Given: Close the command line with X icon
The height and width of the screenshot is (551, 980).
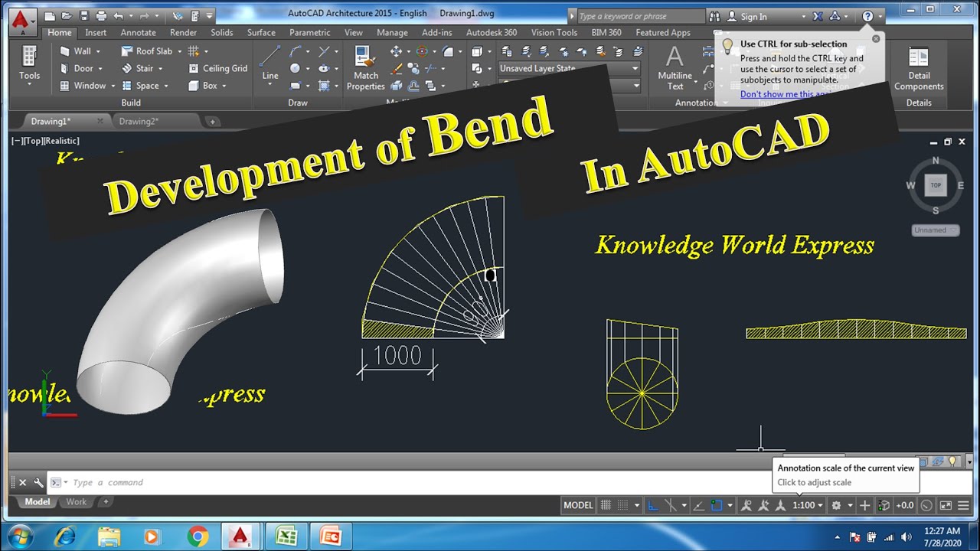Looking at the screenshot, I should pos(22,483).
